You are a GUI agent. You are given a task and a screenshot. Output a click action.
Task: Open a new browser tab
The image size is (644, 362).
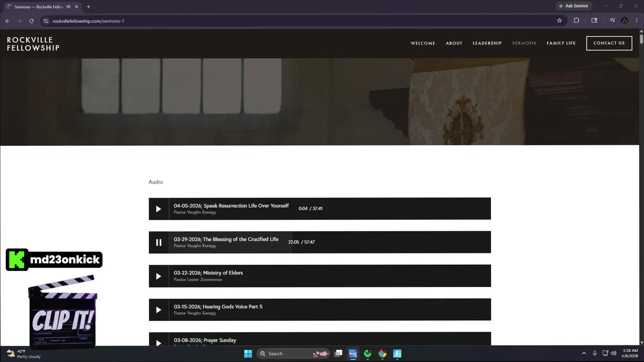pyautogui.click(x=89, y=7)
